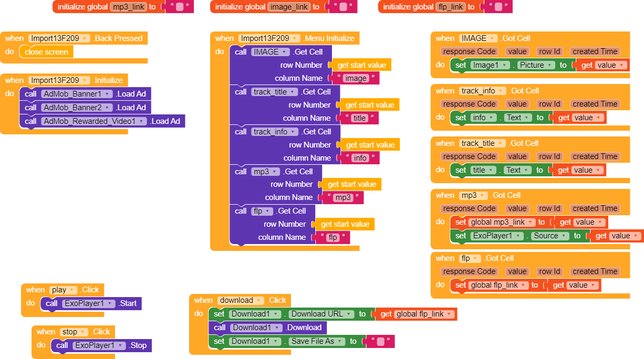Open the play dropdown in the Click event

(63, 290)
